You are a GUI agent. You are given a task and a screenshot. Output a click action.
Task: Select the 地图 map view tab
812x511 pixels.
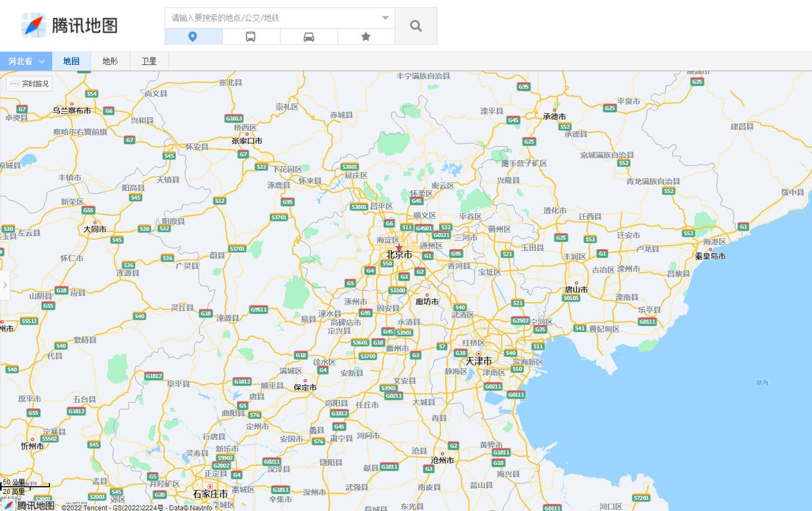(x=70, y=60)
